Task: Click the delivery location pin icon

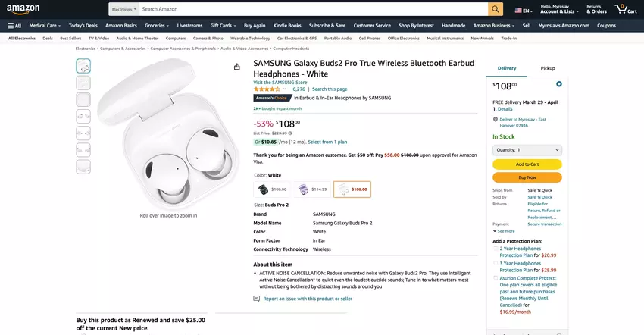Action: coord(495,119)
